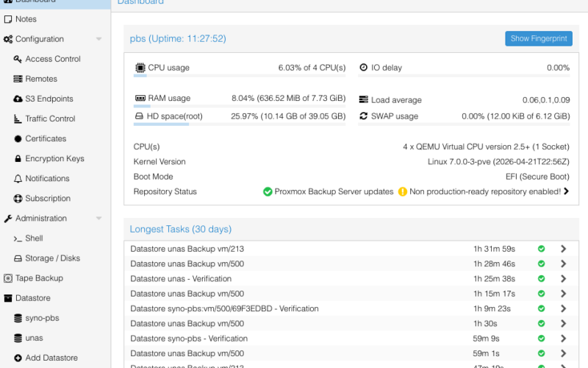The width and height of the screenshot is (588, 368).
Task: Click the Remotes server icon
Action: [18, 79]
